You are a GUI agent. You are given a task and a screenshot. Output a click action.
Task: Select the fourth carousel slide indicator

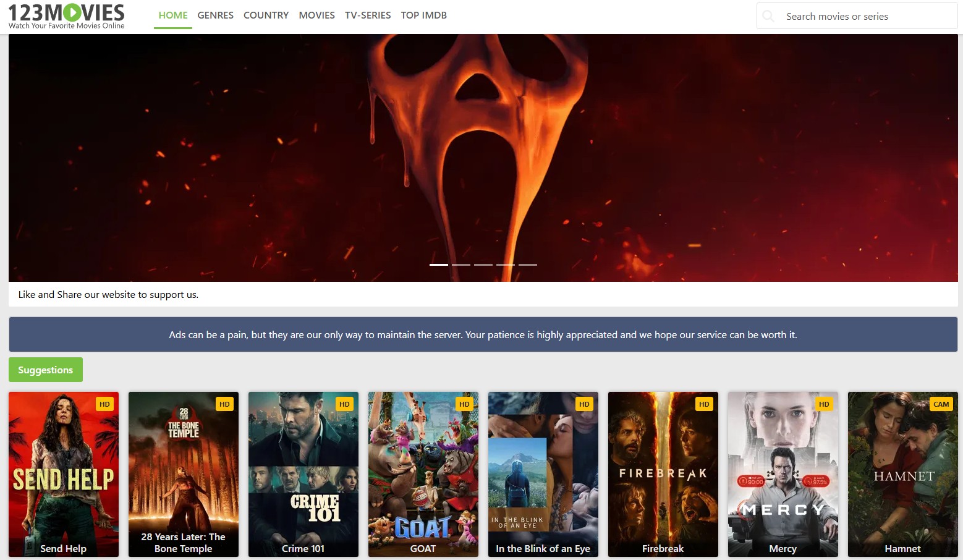(x=506, y=265)
